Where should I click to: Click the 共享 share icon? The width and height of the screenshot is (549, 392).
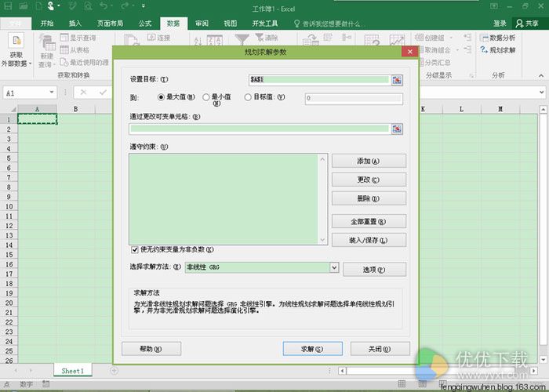click(519, 24)
